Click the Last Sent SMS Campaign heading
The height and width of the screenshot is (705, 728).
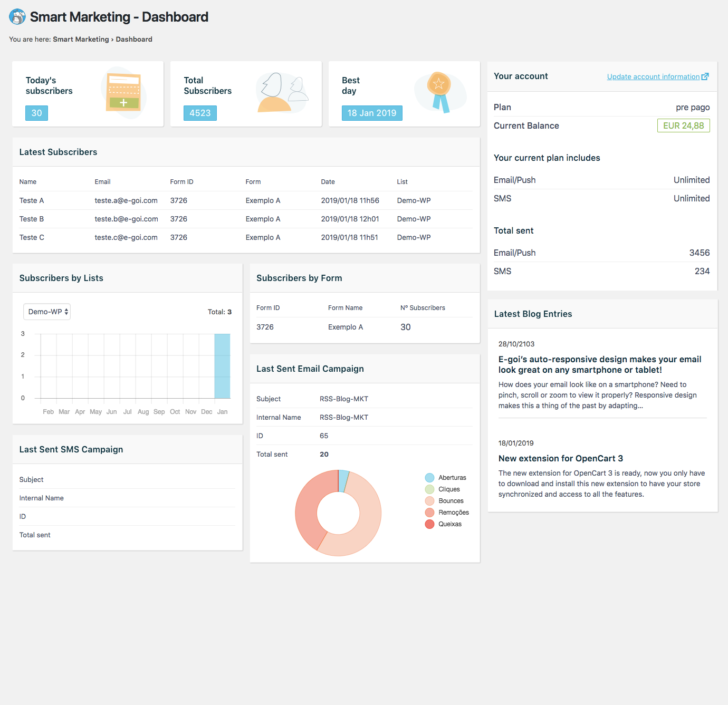pos(71,449)
